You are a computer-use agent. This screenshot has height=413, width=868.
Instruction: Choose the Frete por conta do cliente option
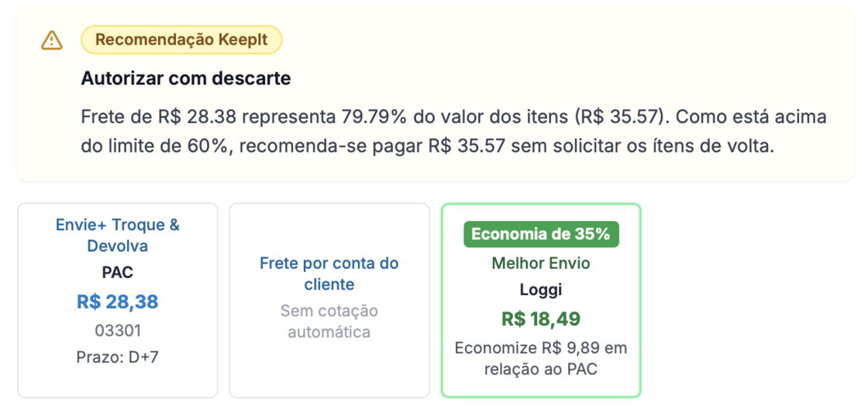click(329, 274)
